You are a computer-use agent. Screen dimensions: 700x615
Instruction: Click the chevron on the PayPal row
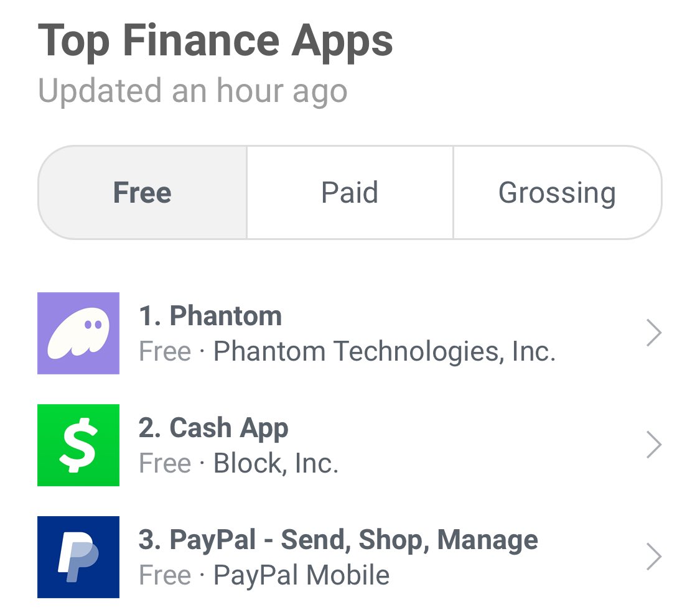tap(654, 557)
